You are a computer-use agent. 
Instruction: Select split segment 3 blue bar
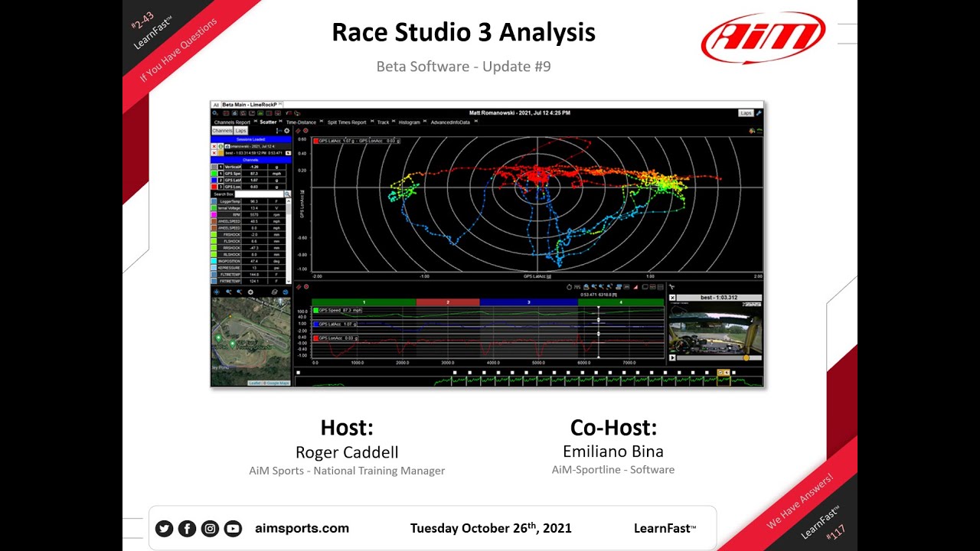(x=529, y=302)
